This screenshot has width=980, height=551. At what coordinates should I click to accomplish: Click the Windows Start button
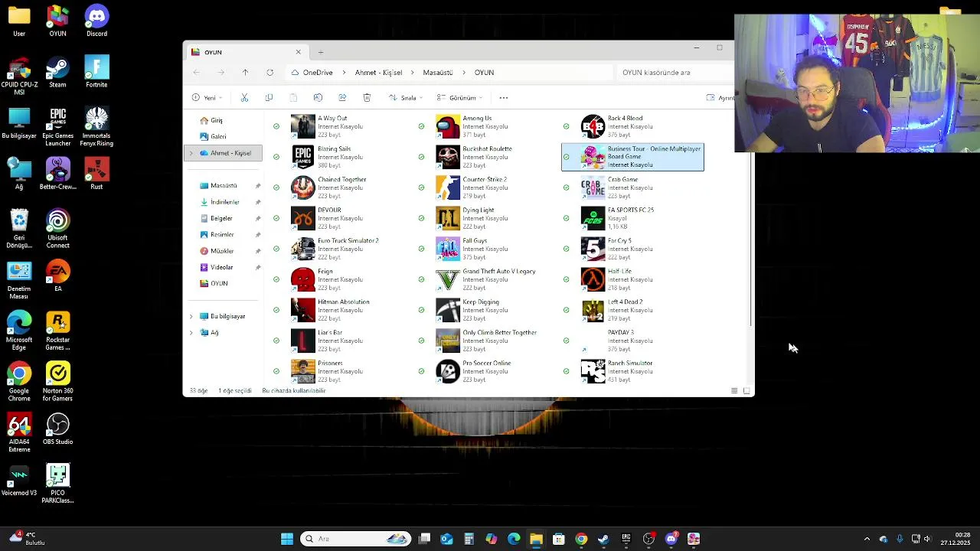pos(287,539)
